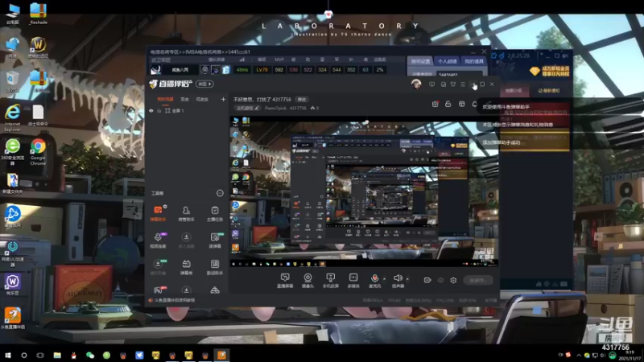644x362 pixels.
Task: Mute the 麦克风 microphone
Action: click(x=374, y=280)
